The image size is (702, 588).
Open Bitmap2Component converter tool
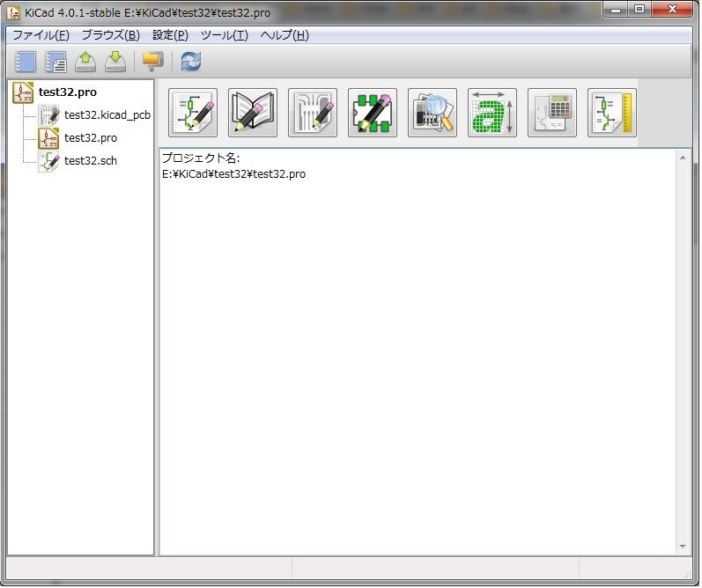(492, 113)
